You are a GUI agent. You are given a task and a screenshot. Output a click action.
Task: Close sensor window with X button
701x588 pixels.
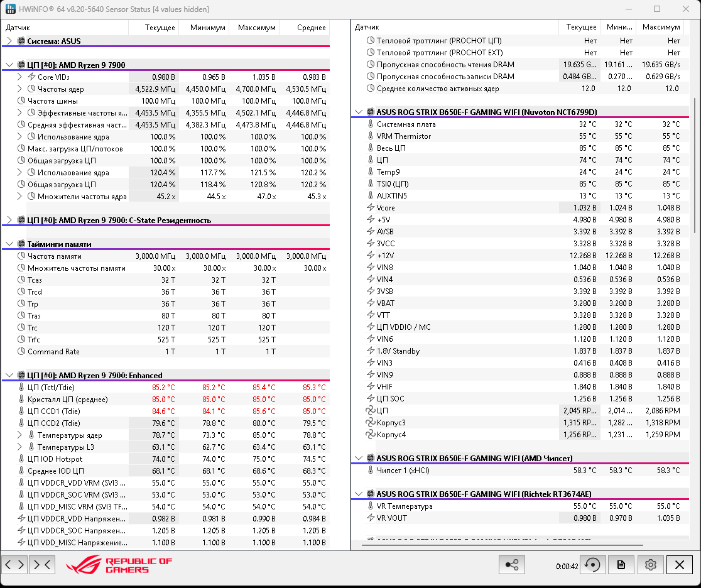pyautogui.click(x=680, y=565)
